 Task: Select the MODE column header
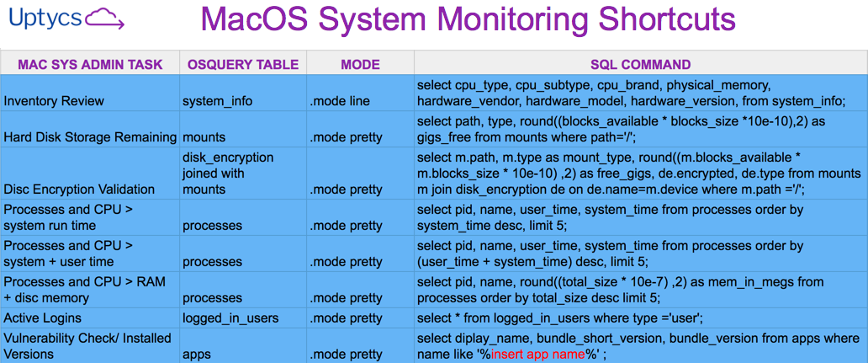coord(360,64)
